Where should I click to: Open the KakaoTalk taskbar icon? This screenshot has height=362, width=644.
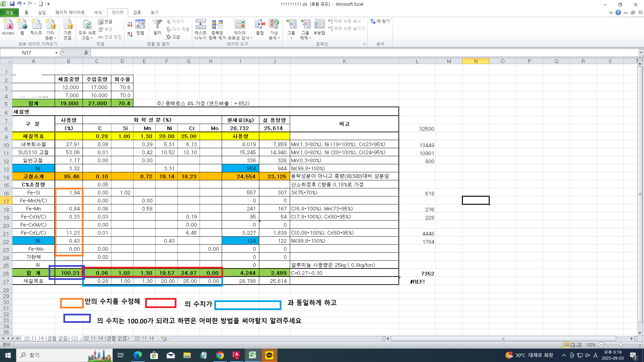269,355
